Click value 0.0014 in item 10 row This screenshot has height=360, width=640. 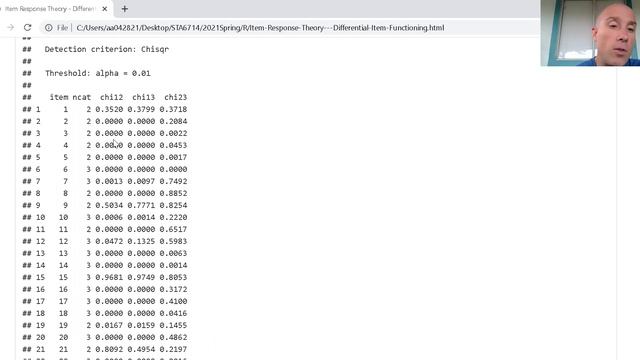tap(141, 217)
